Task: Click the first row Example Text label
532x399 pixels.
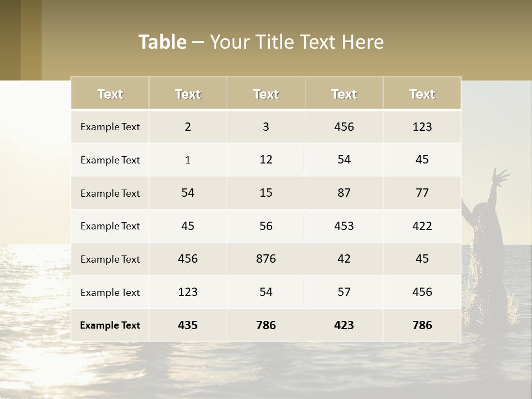Action: pyautogui.click(x=110, y=127)
